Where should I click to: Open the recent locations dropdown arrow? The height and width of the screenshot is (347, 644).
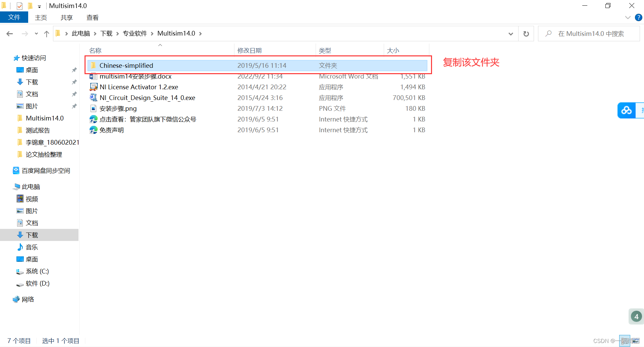click(x=36, y=34)
